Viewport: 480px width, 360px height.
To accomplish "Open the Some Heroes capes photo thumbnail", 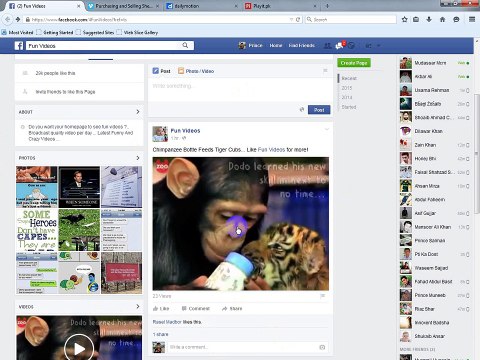I will 37,230.
